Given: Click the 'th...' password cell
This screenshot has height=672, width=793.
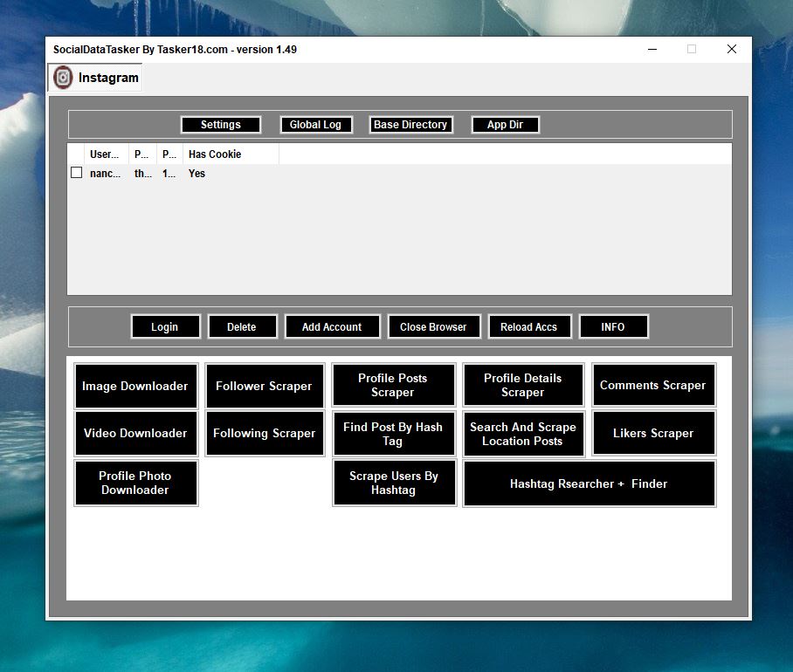Looking at the screenshot, I should click(x=142, y=174).
